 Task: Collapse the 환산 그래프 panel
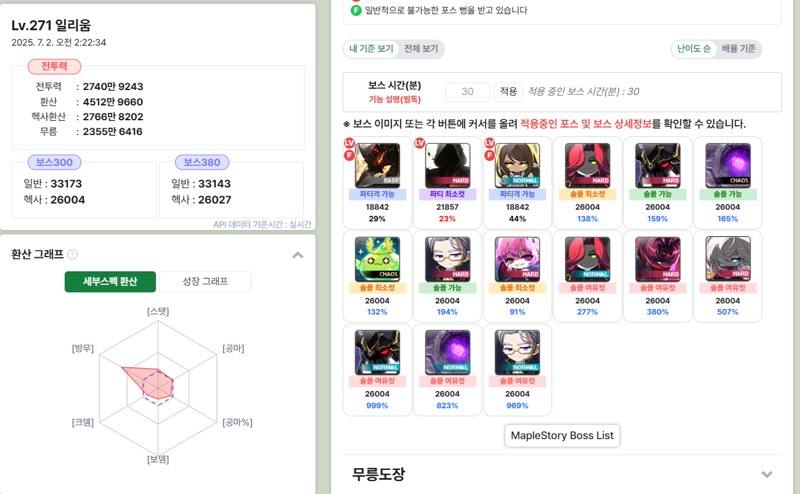tap(298, 255)
